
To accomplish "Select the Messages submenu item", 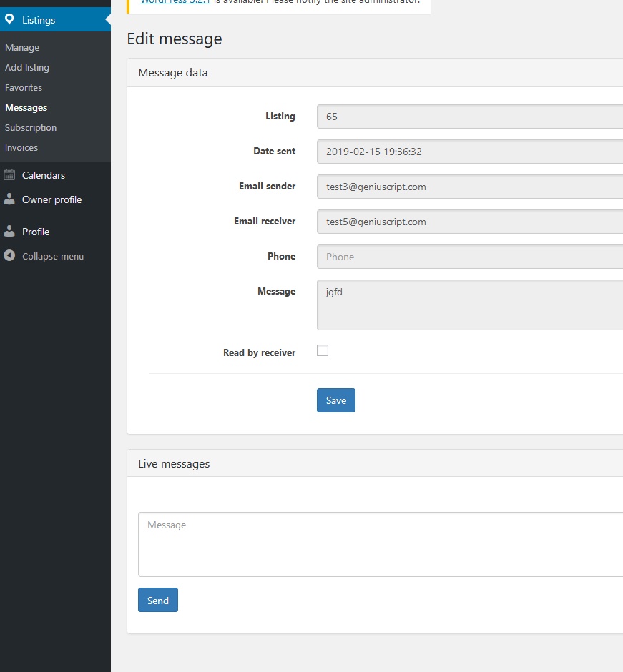I will pyautogui.click(x=26, y=107).
